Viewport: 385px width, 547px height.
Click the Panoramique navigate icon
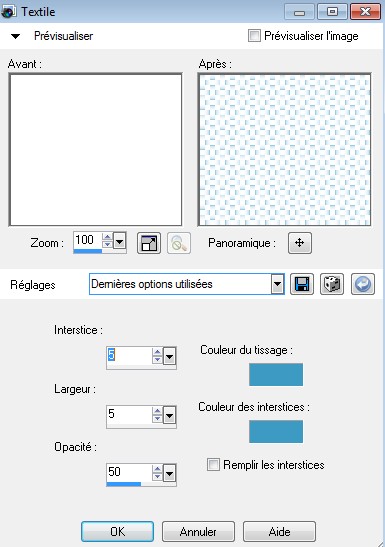(x=300, y=242)
